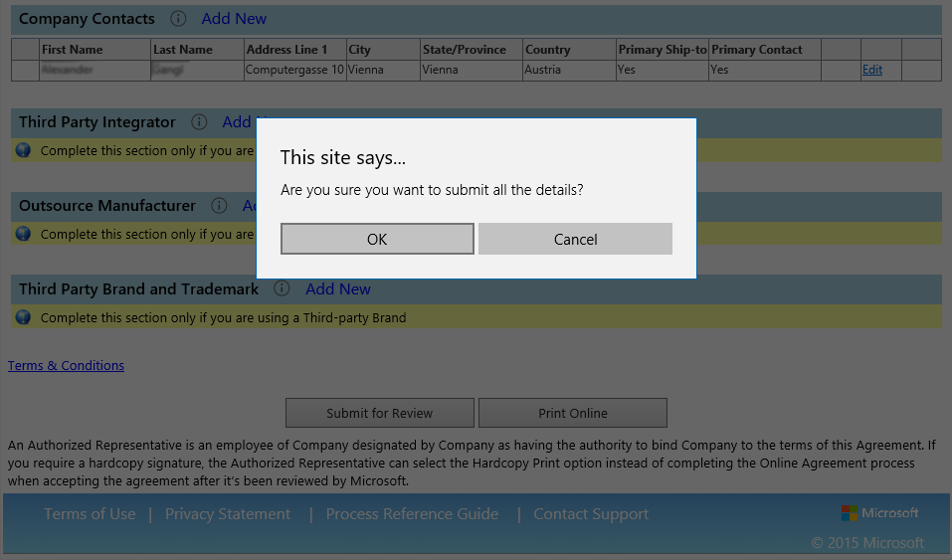952x560 pixels.
Task: Click info icon beside Third Party Brand and Trademark
Action: [282, 289]
